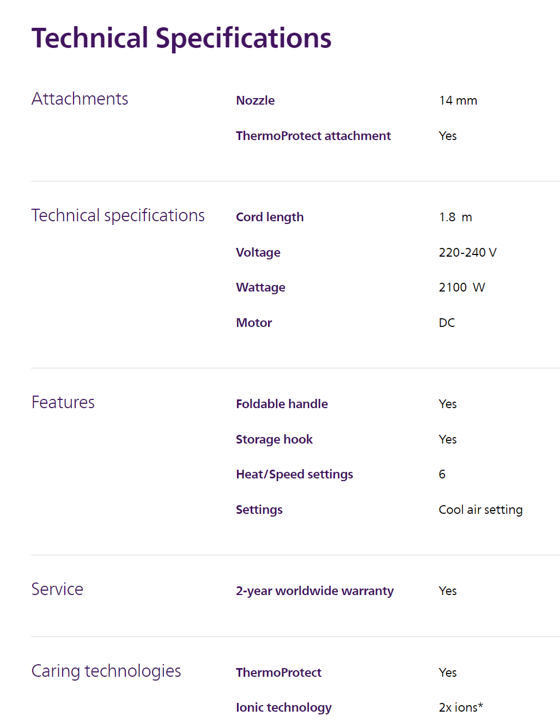Click the 1.8 m cord length value
The width and height of the screenshot is (560, 728).
(455, 217)
